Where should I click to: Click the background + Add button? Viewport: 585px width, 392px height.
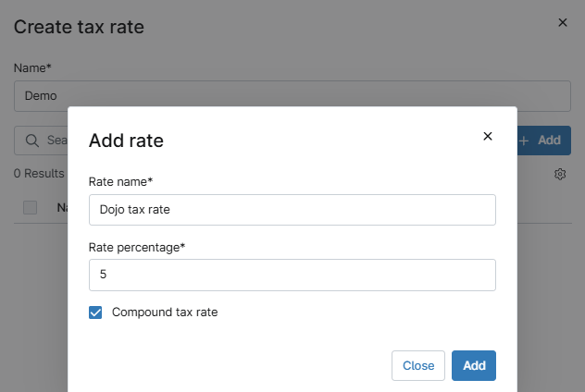coord(543,141)
